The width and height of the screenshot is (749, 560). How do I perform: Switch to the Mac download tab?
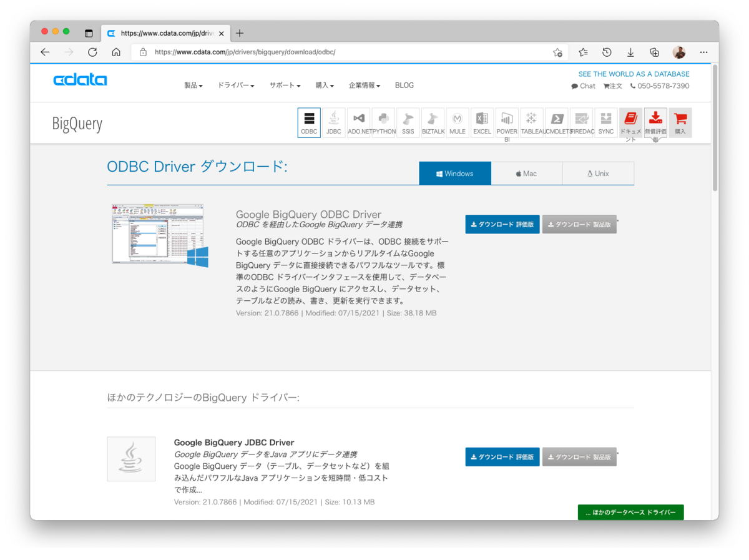click(527, 174)
